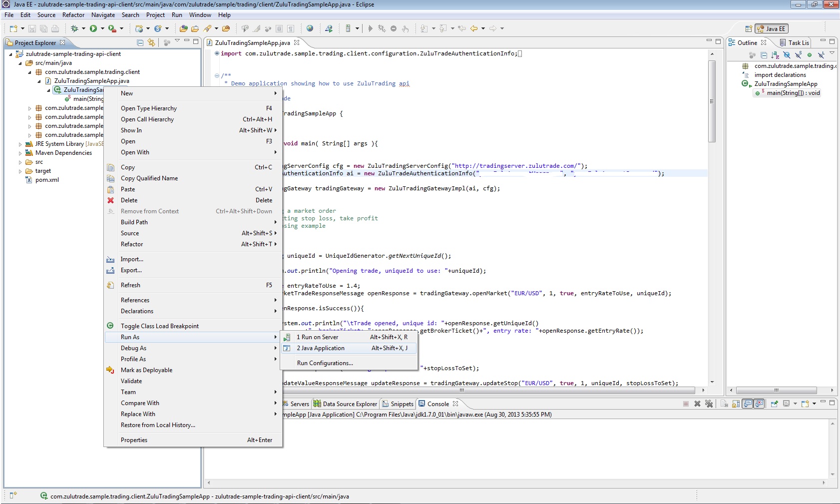Toggle Hide Fields in the Outline toolbar

[x=787, y=55]
